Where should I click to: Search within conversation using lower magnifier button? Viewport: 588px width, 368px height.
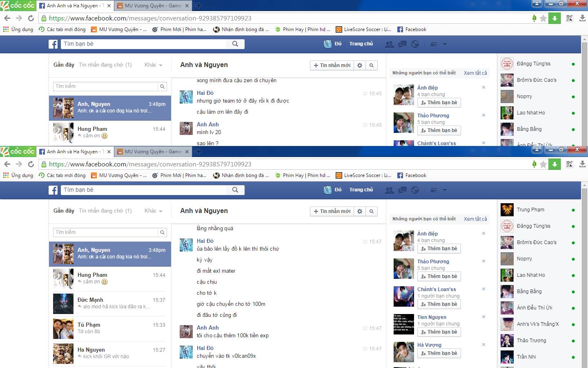[x=371, y=211]
